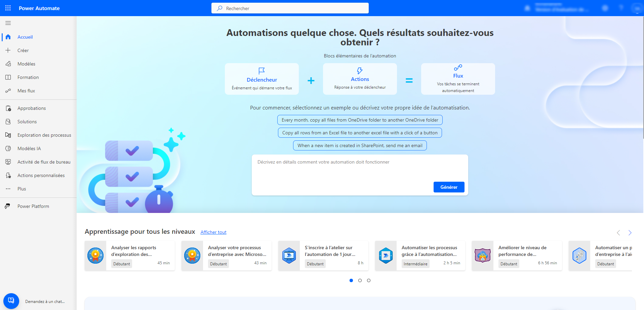The height and width of the screenshot is (310, 644).
Task: Click the chat bot round icon
Action: [x=11, y=301]
